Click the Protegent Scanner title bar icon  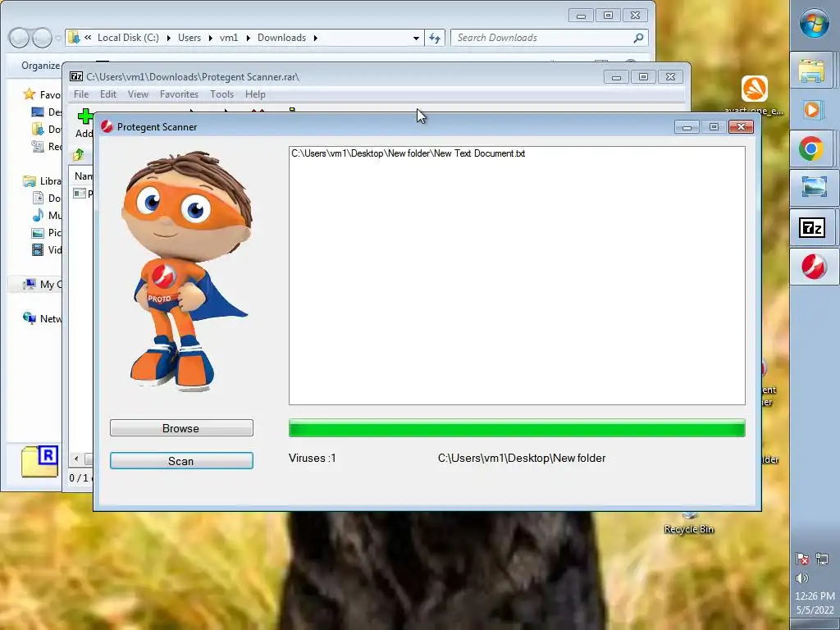[x=107, y=126]
